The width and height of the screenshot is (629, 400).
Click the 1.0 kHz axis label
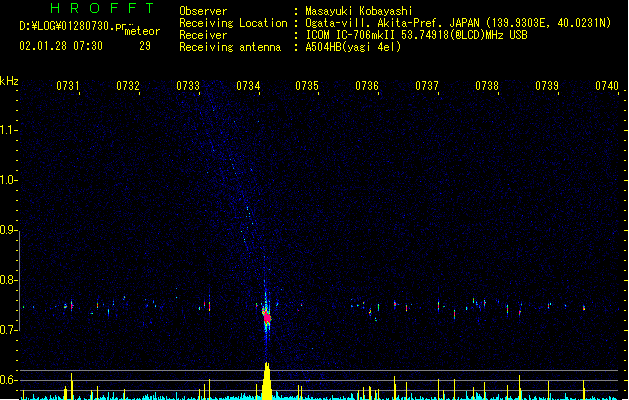(8, 180)
